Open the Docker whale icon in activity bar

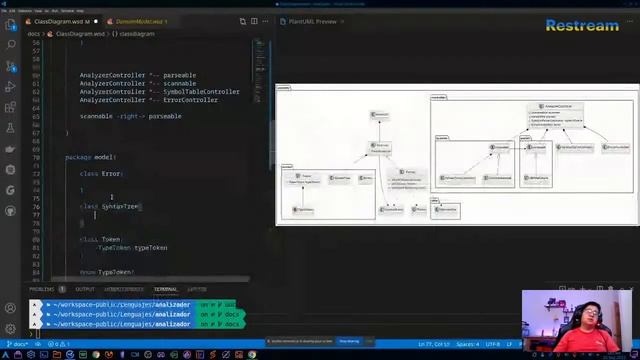click(11, 149)
